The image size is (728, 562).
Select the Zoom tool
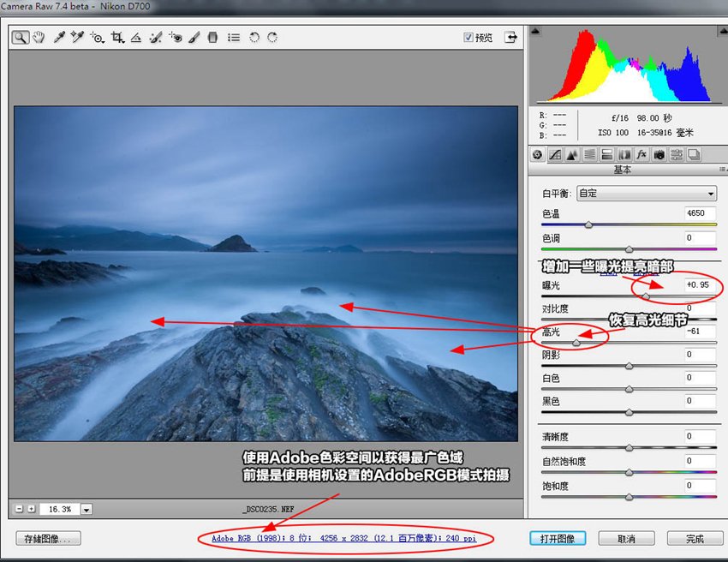tap(20, 37)
